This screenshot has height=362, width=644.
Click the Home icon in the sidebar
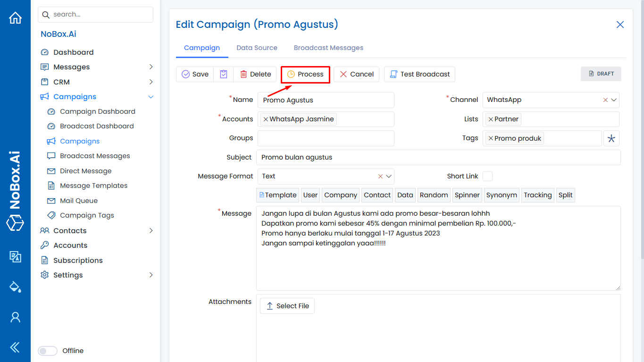pyautogui.click(x=15, y=17)
